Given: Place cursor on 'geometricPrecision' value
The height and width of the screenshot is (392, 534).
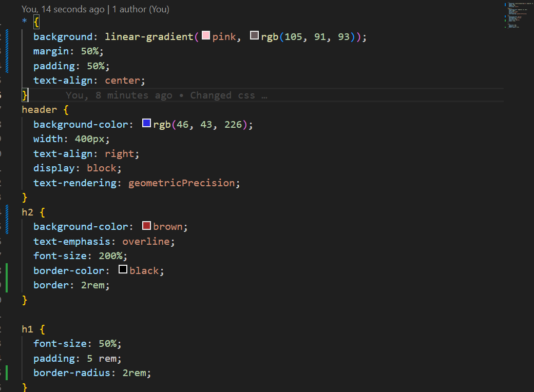Looking at the screenshot, I should pyautogui.click(x=182, y=183).
